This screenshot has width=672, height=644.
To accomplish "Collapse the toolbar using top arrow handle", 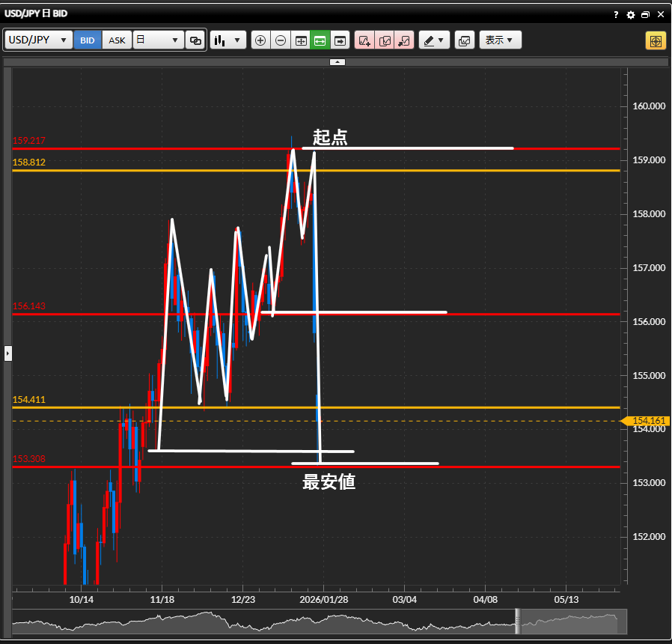I will 337,61.
